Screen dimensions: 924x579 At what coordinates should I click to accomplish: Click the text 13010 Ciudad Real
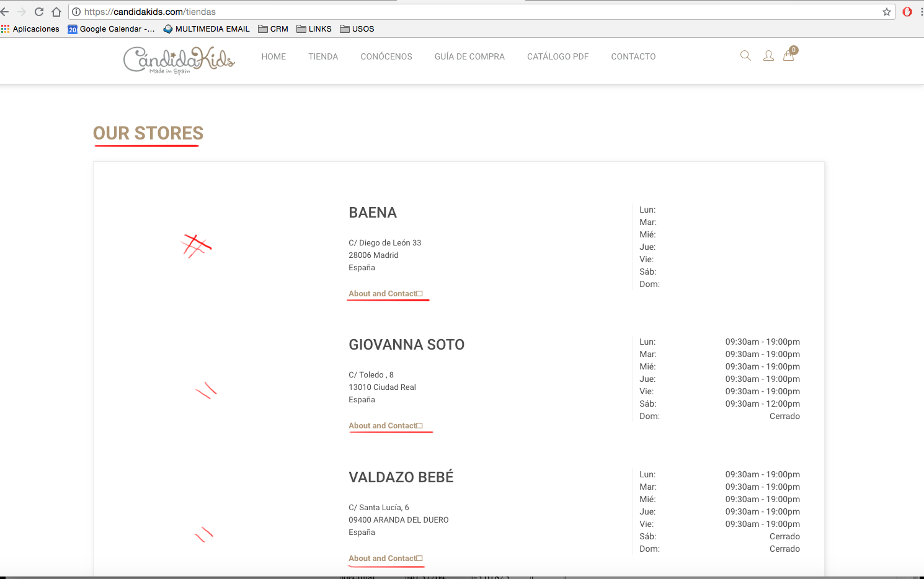coord(382,387)
